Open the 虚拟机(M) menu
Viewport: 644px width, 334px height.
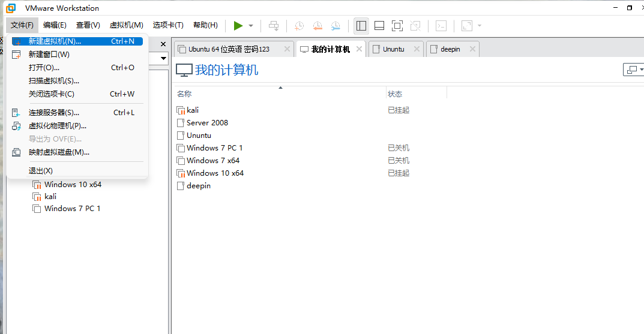click(127, 25)
